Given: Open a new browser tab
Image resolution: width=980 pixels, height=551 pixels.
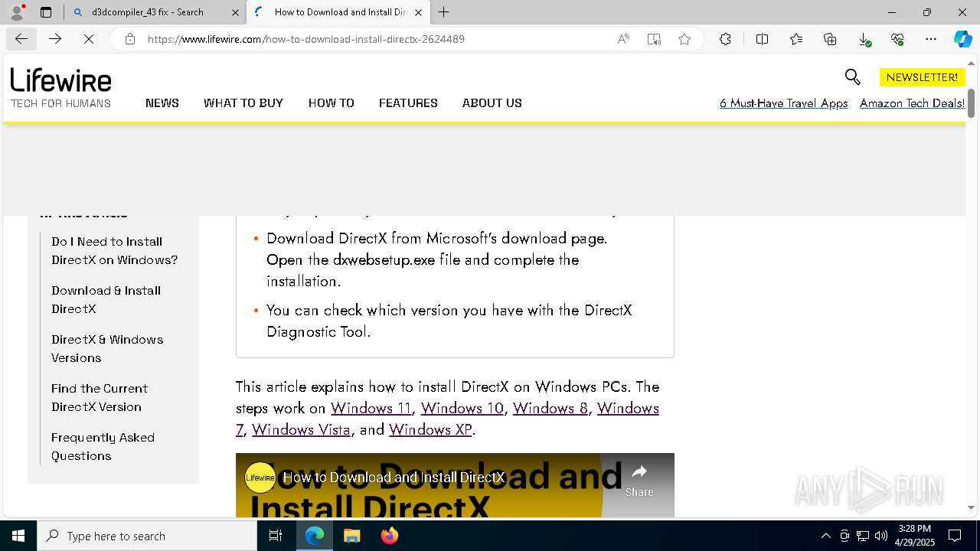Looking at the screenshot, I should click(444, 12).
